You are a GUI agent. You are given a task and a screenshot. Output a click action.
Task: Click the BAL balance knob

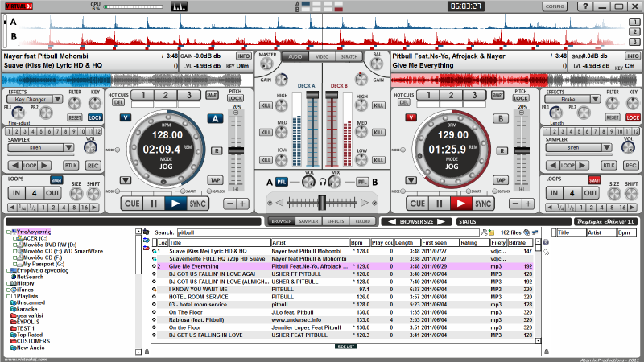coord(377,64)
